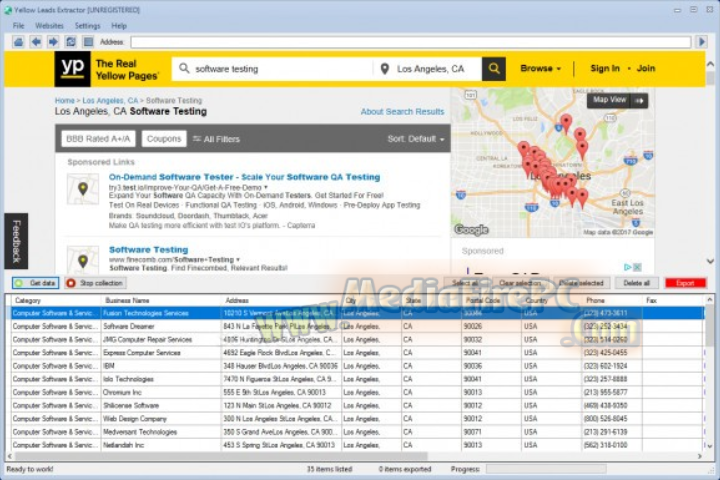
Task: Click the location pin icon before Los Angeles
Action: point(385,69)
